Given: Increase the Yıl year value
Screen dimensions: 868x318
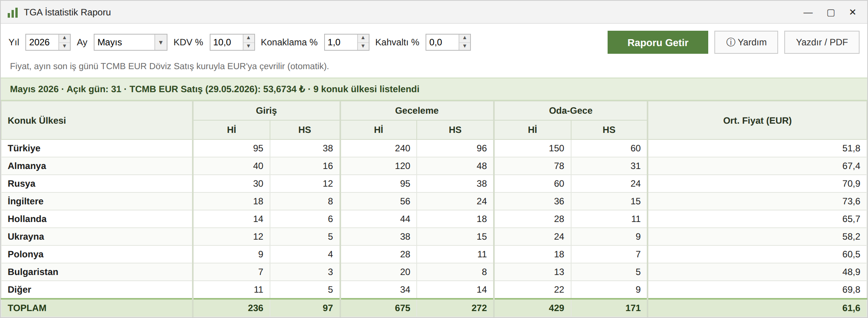Looking at the screenshot, I should [65, 38].
